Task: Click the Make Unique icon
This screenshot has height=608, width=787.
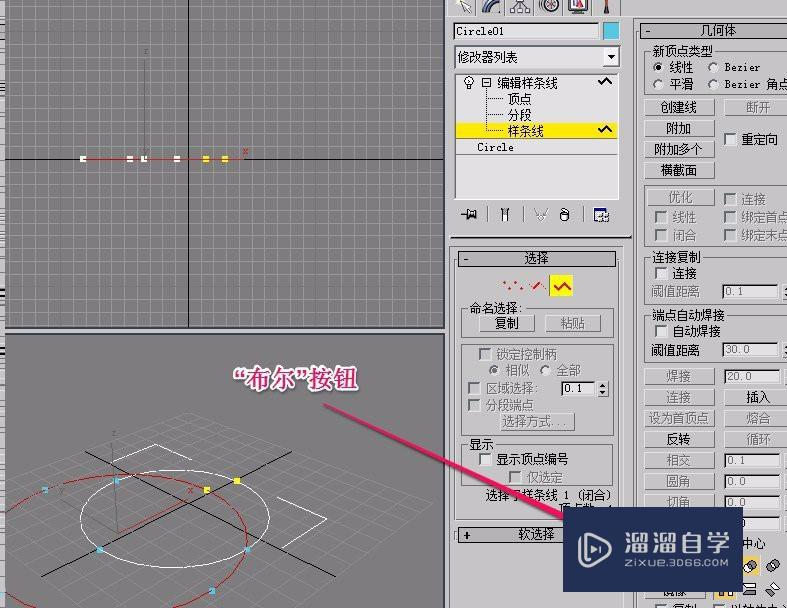Action: pos(541,215)
